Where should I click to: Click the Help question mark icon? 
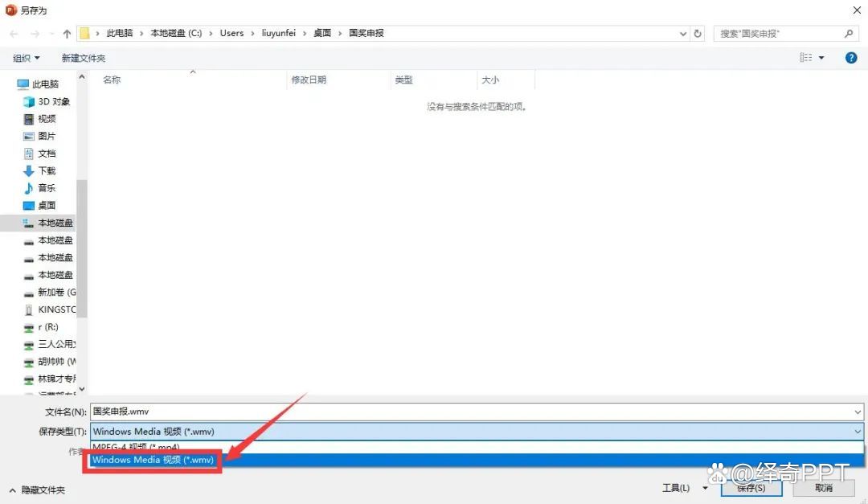coord(852,58)
